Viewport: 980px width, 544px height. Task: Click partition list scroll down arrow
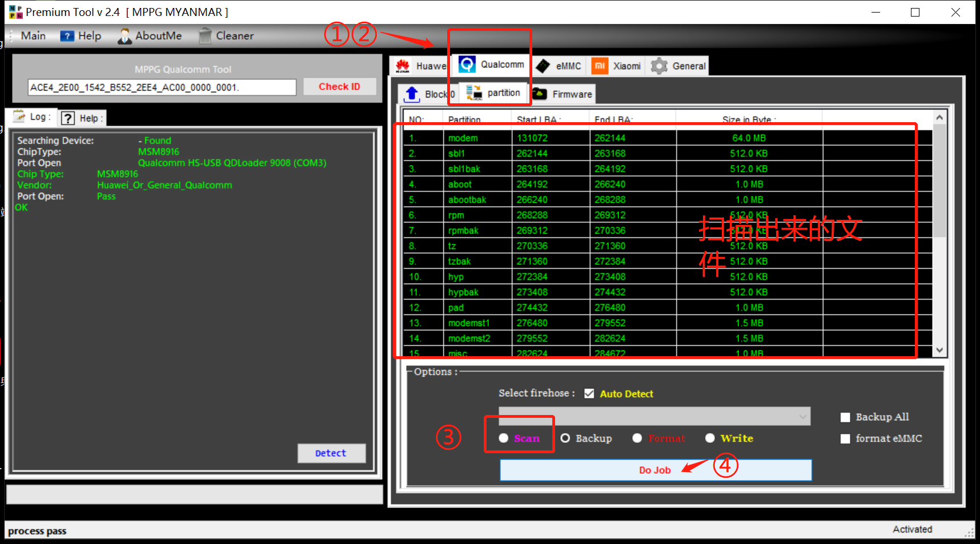pos(939,350)
